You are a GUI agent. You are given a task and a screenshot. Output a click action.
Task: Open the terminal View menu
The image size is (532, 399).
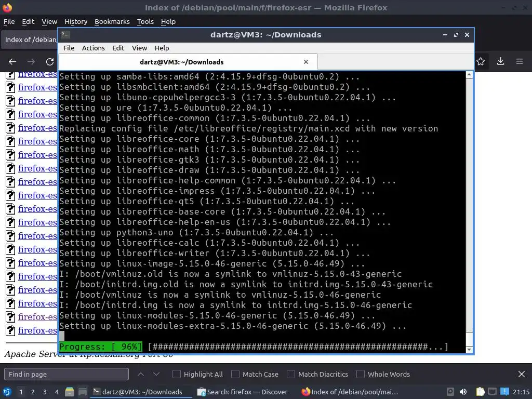(x=139, y=48)
